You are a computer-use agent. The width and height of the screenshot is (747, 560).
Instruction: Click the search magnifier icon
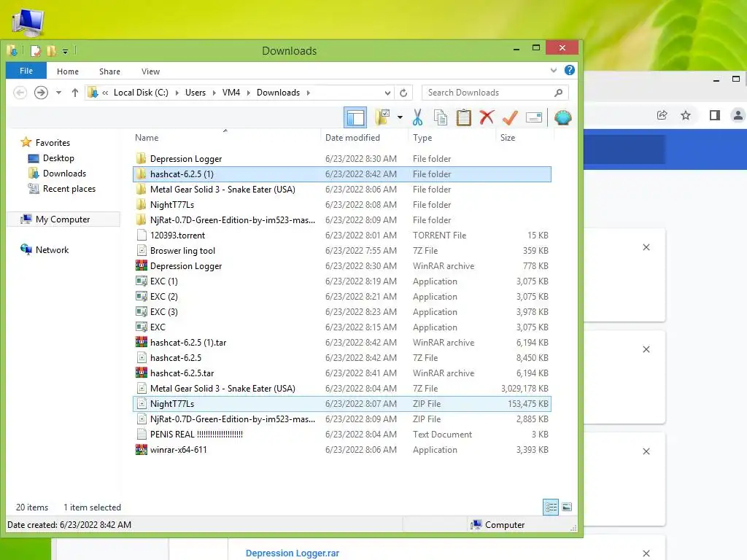pyautogui.click(x=558, y=93)
